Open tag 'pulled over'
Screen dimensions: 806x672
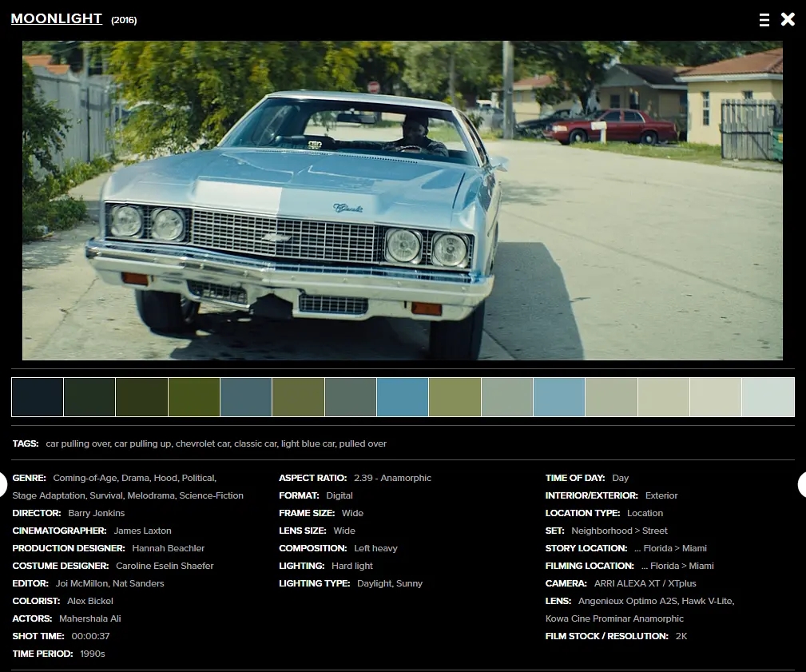pos(363,443)
